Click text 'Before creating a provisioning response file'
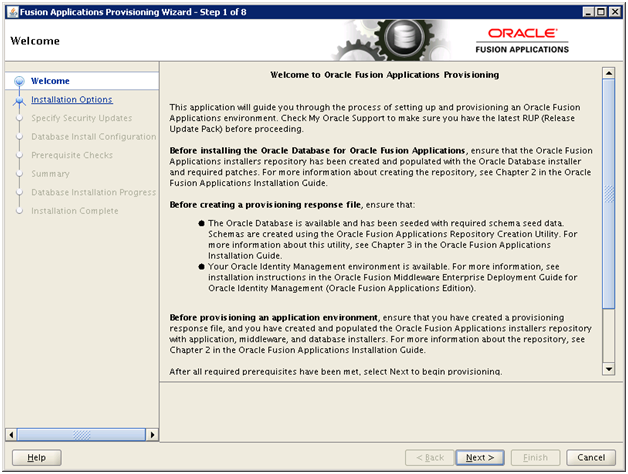 coord(265,205)
